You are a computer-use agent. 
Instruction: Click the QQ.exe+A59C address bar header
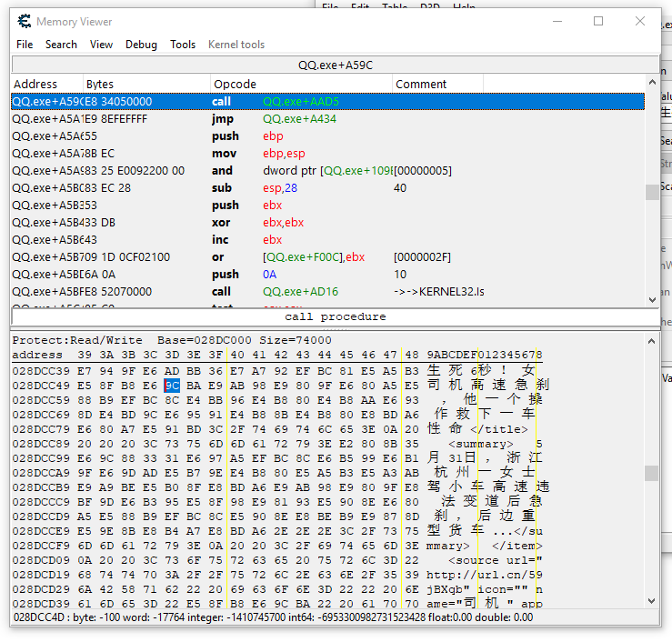point(336,65)
